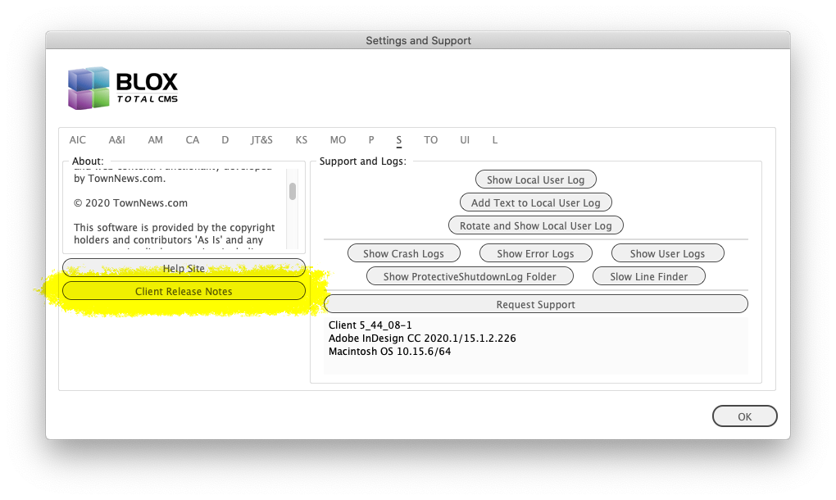This screenshot has width=836, height=500.
Task: Open Show Crash Logs
Action: coord(404,253)
